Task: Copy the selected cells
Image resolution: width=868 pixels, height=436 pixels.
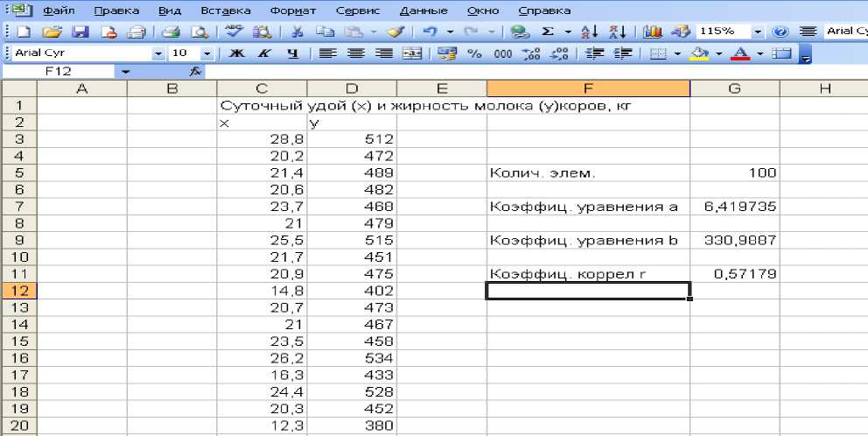Action: pyautogui.click(x=325, y=32)
